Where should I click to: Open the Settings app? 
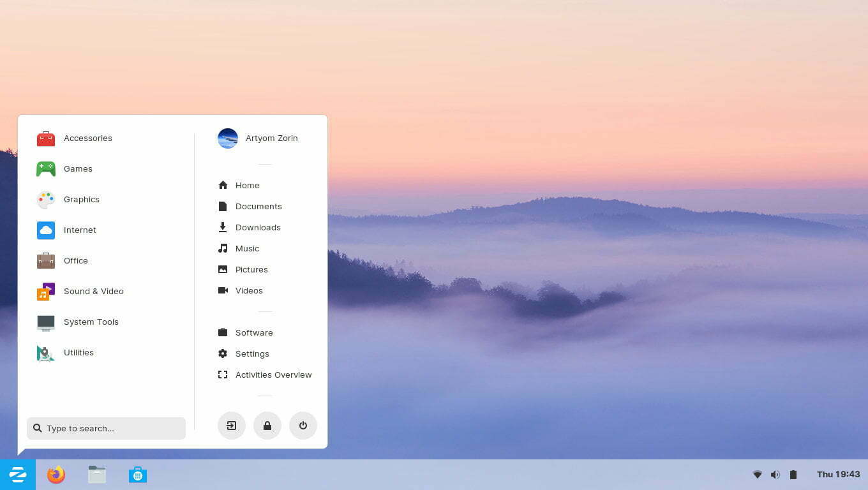tap(252, 353)
